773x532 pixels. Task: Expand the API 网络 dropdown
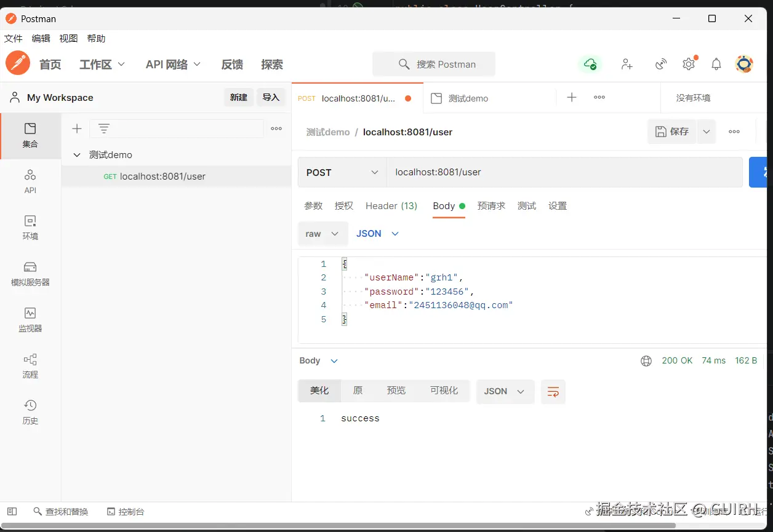tap(174, 64)
